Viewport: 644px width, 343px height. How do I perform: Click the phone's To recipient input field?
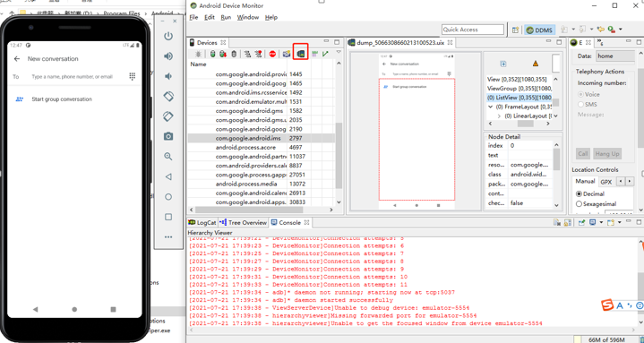[x=72, y=76]
